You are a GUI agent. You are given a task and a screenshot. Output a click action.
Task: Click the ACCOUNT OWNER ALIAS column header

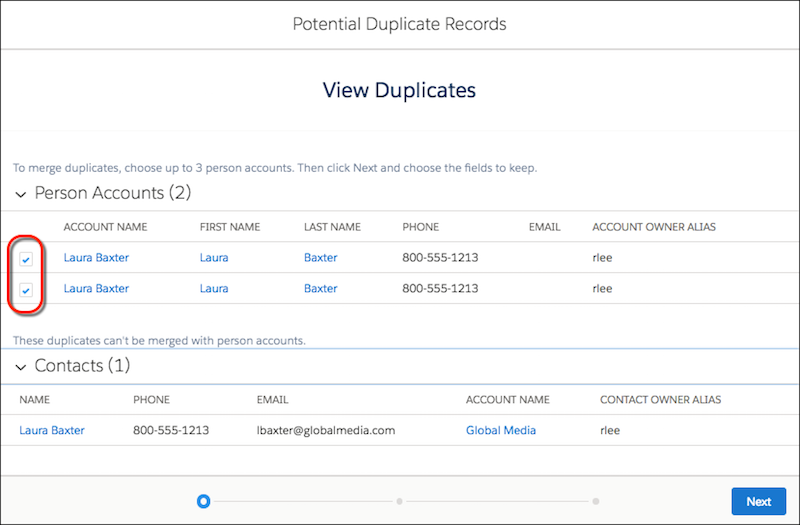(654, 227)
